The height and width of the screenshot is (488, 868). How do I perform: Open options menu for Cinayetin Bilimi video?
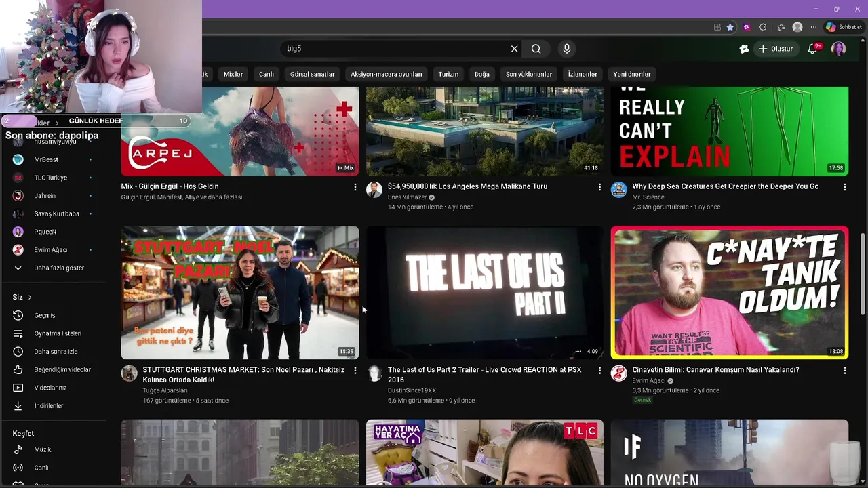[844, 371]
